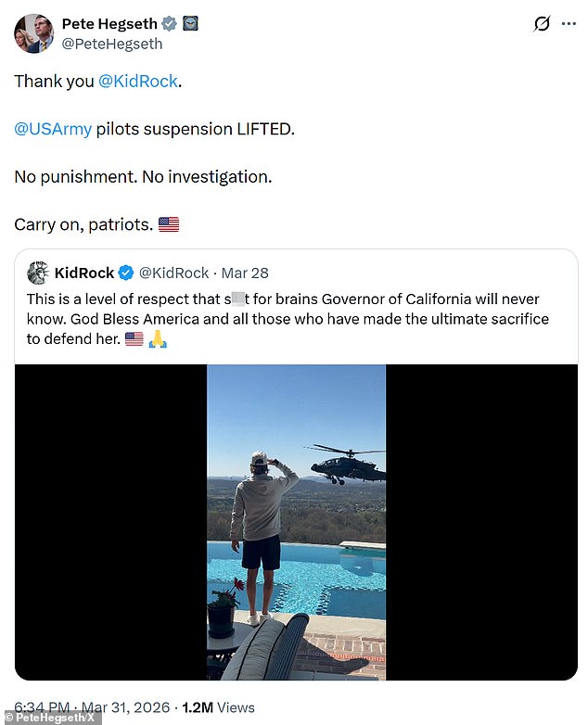Click the KidRock display name in quoted post
Screen dimensions: 588x725
(x=84, y=273)
